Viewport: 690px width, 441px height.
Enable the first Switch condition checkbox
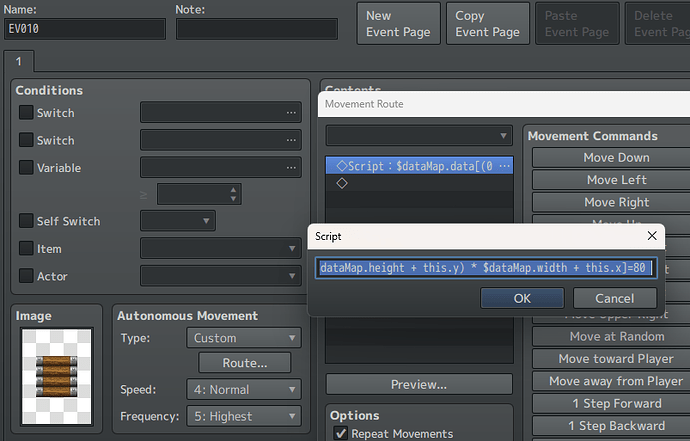click(x=26, y=112)
